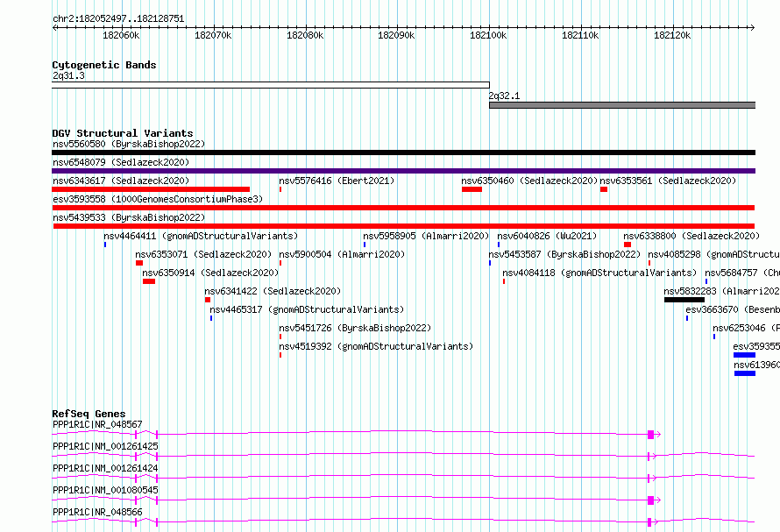Click the nsv5560580 (ByrskaBishop2022) black variant bar
The width and height of the screenshot is (780, 532).
pos(403,153)
